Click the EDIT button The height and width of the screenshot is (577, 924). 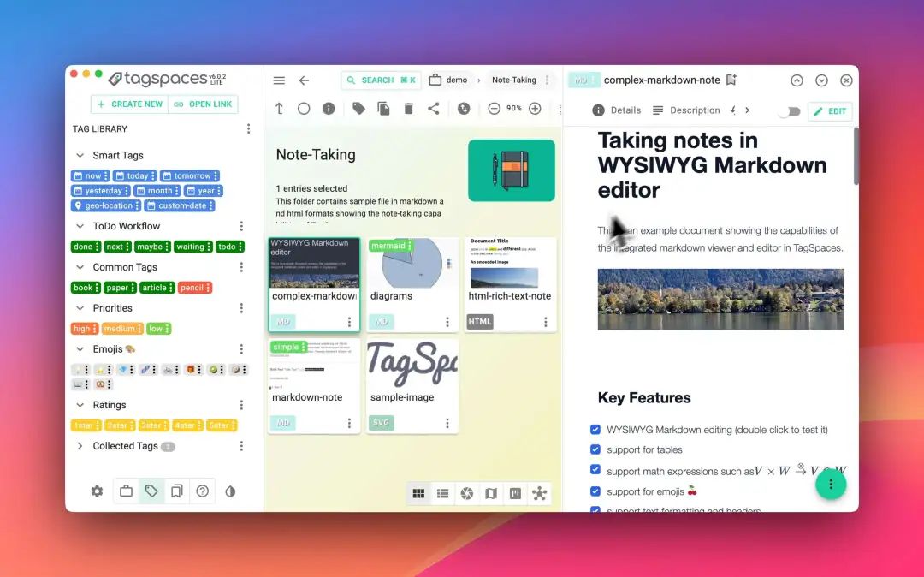(x=830, y=111)
